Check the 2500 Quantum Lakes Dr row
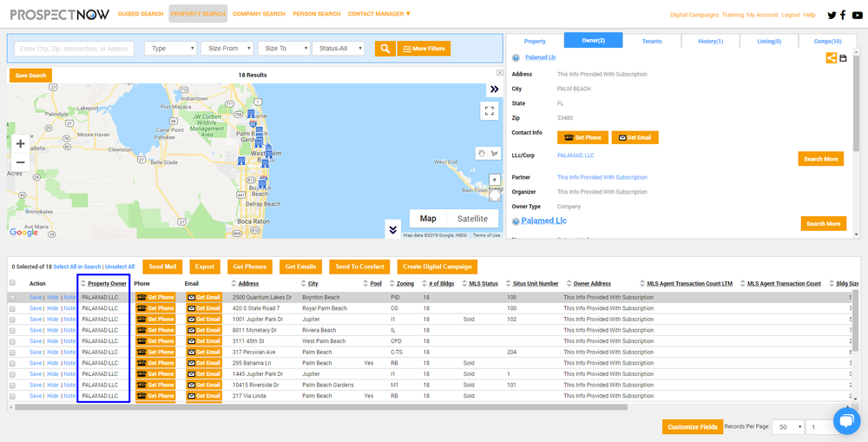The height and width of the screenshot is (442, 868). point(13,298)
